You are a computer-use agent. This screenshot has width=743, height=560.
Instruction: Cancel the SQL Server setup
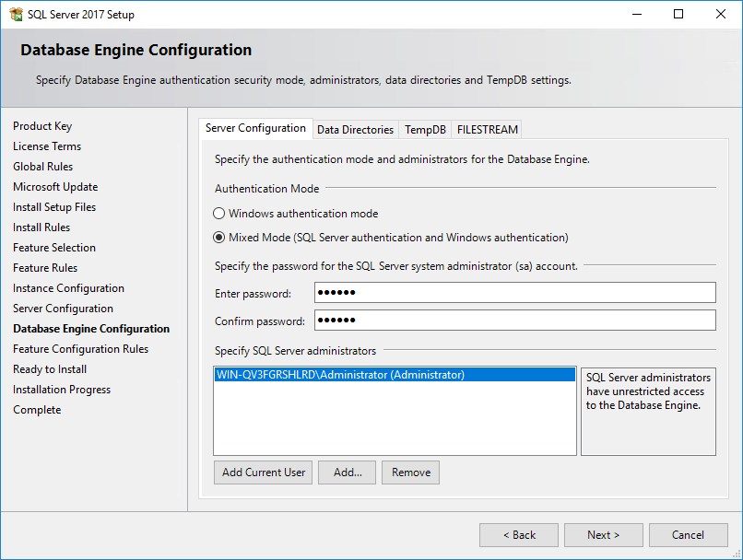point(688,535)
